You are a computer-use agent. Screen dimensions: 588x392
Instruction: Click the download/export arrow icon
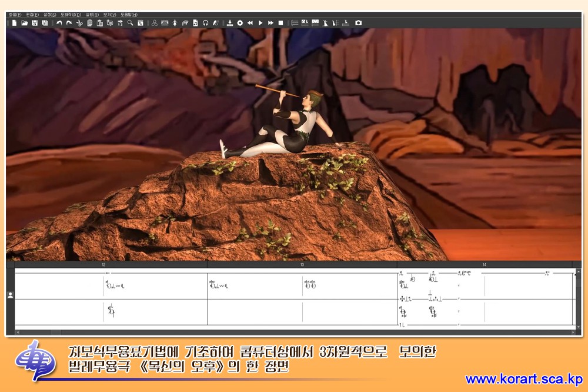click(x=230, y=23)
